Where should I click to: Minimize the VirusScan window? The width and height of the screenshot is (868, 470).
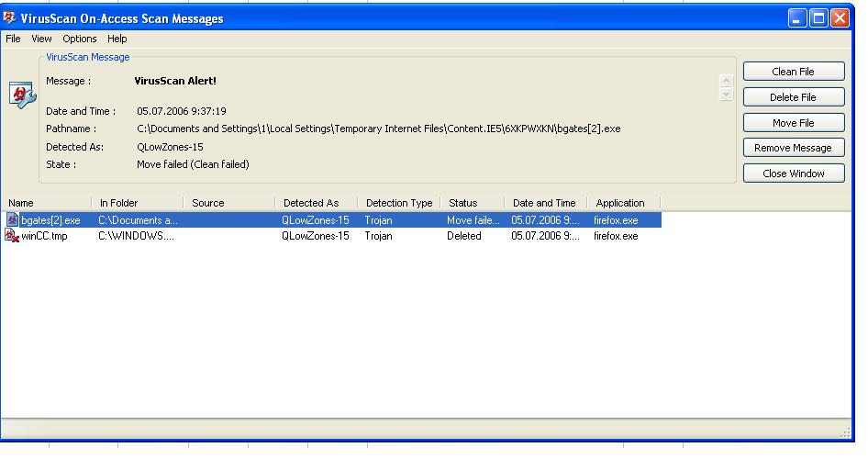pyautogui.click(x=797, y=18)
